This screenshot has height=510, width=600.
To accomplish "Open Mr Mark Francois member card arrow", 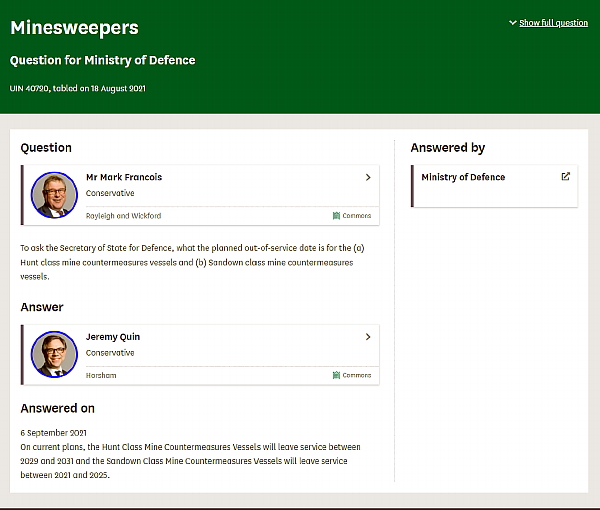I will tap(368, 178).
